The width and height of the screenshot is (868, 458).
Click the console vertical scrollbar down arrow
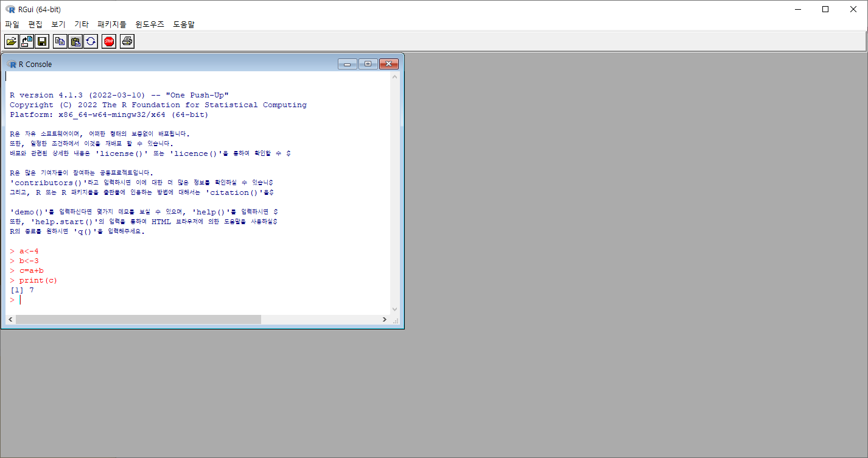(x=394, y=309)
